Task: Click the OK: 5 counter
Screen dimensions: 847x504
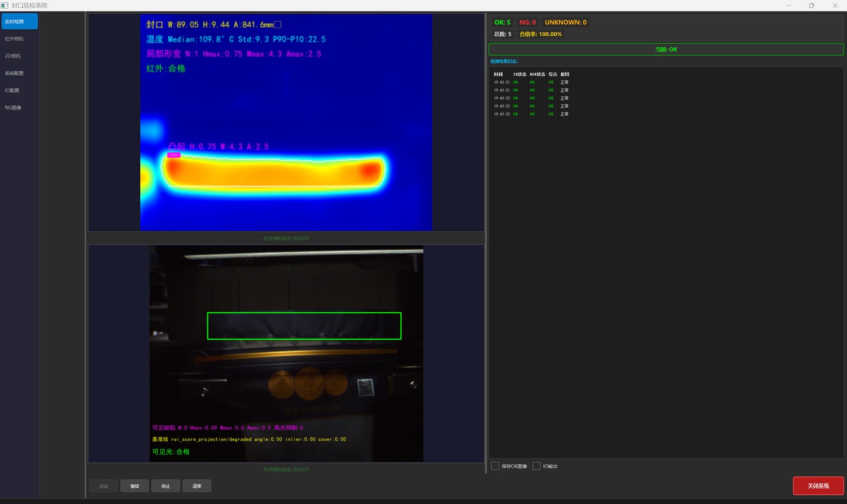Action: click(x=502, y=22)
